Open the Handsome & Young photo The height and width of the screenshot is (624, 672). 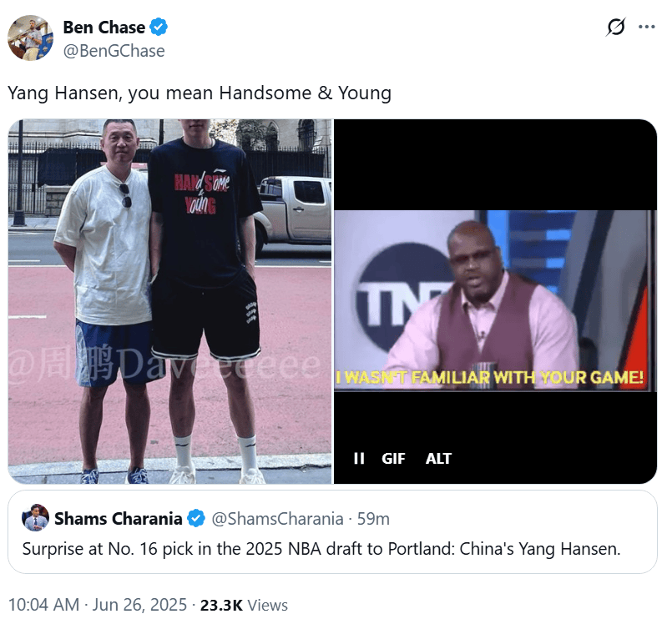(169, 301)
